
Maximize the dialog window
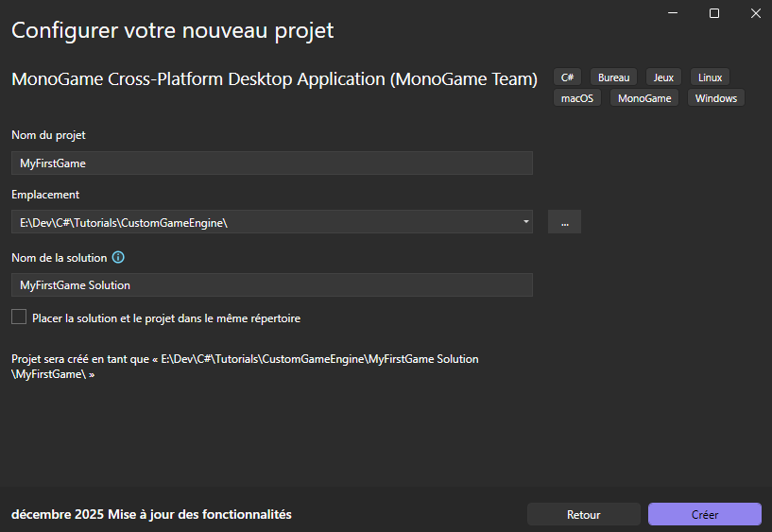click(x=714, y=13)
